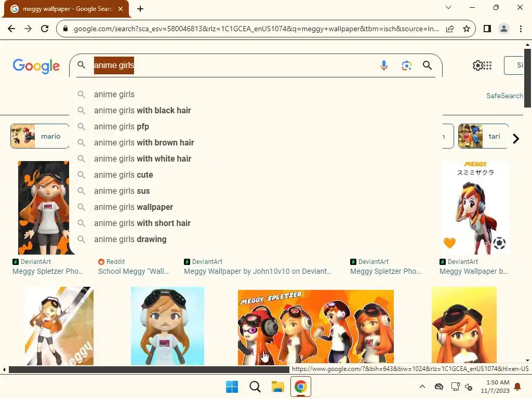Toggle Chrome side panel

coord(487,29)
